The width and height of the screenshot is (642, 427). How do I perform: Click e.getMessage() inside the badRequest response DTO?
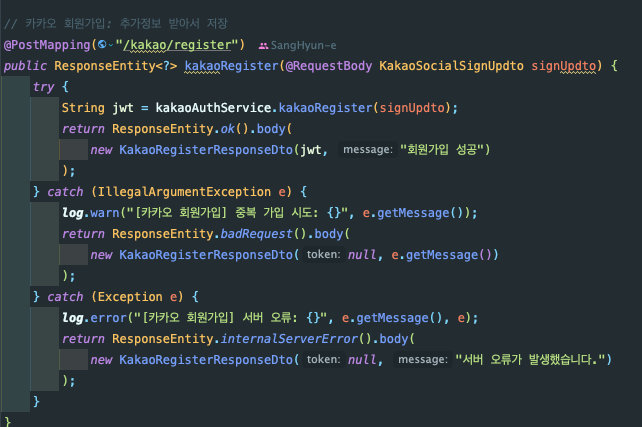point(441,255)
